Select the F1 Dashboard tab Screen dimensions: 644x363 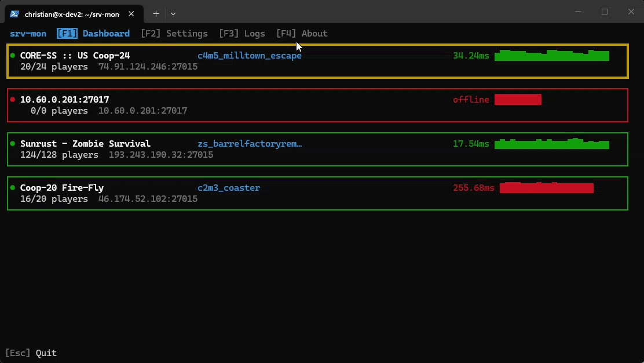click(x=93, y=33)
